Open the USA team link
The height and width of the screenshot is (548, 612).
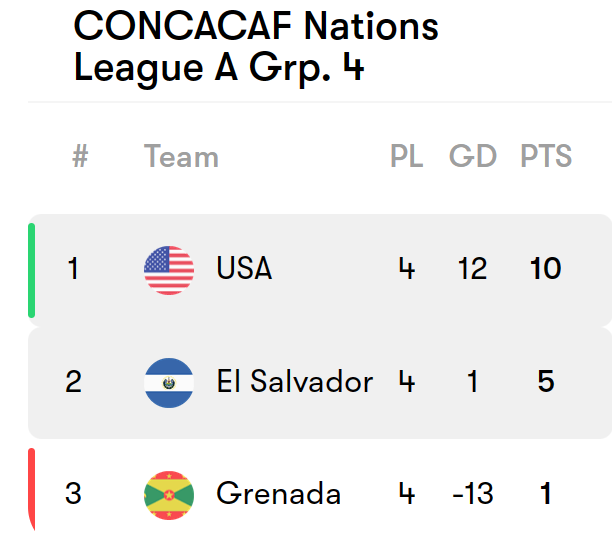tap(244, 269)
